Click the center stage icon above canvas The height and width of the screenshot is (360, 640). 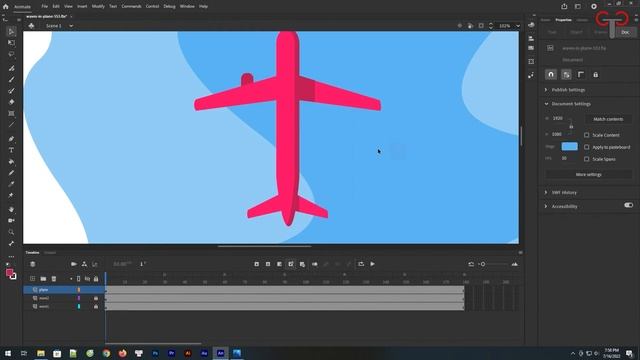coord(460,26)
